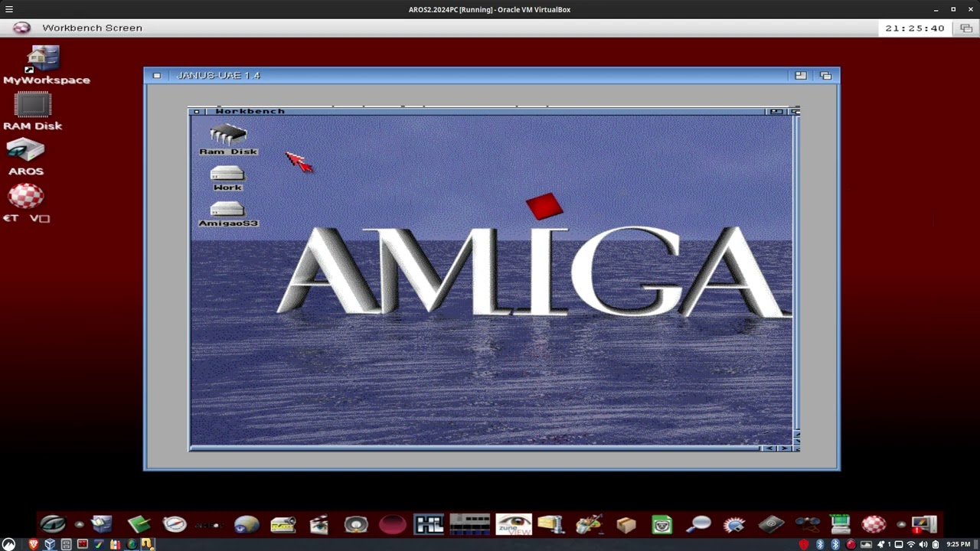
Task: Click the screen depth gadget beside the clock
Action: 965,28
